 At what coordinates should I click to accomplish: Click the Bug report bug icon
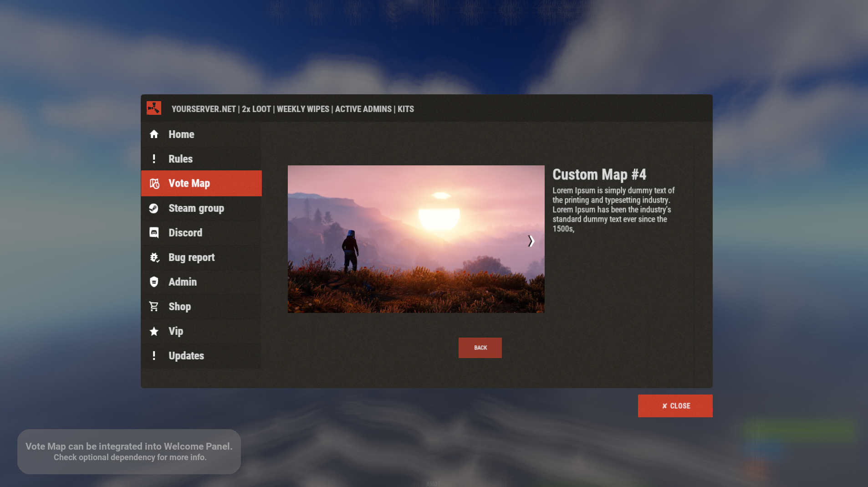point(154,257)
